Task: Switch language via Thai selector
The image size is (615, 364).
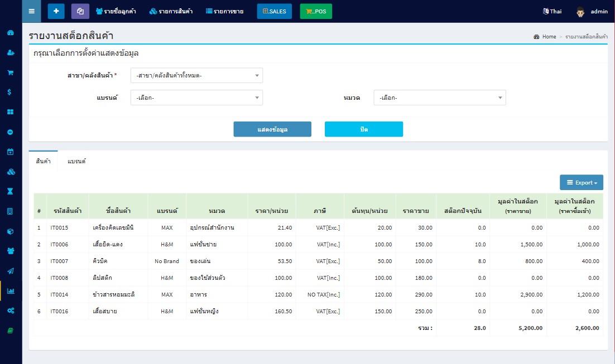Action: coord(552,11)
